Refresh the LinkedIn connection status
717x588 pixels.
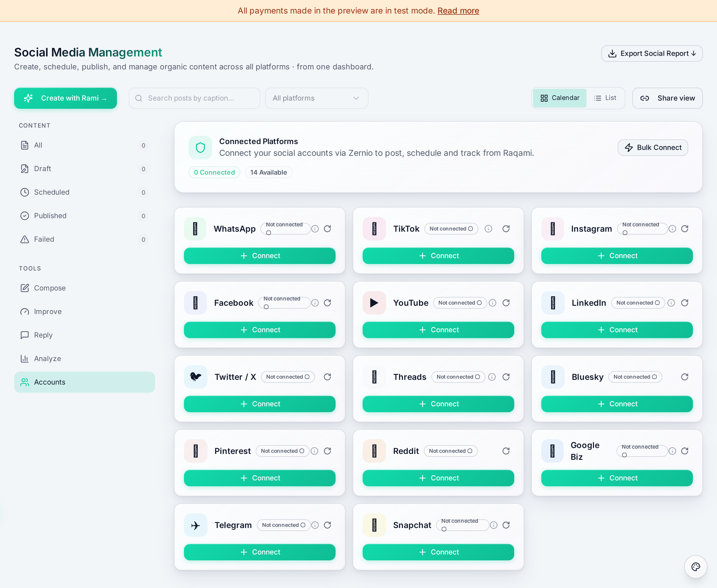click(x=684, y=303)
